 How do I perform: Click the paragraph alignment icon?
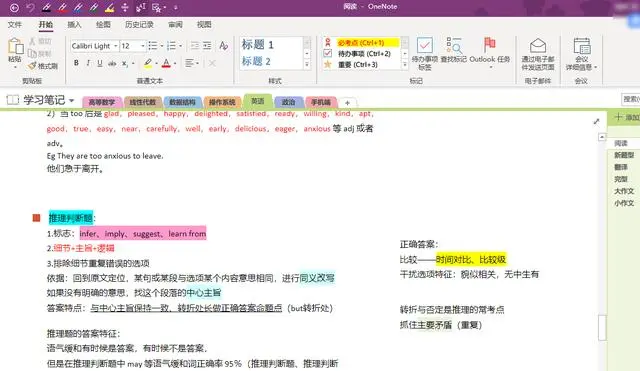pyautogui.click(x=189, y=63)
